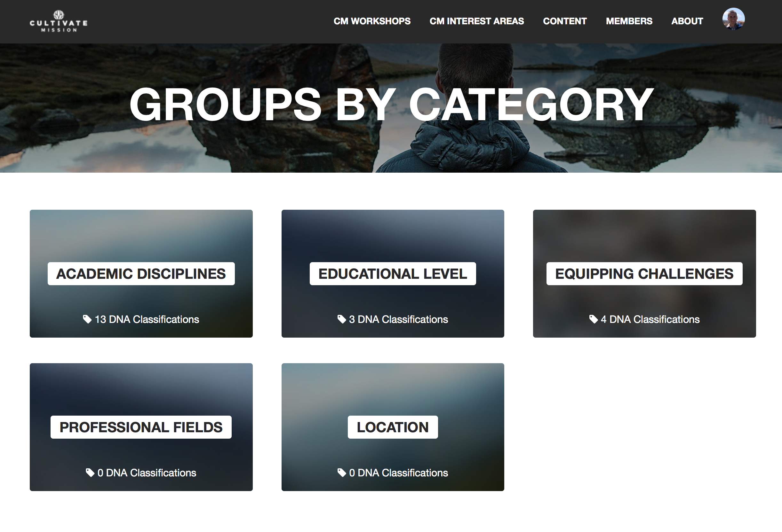Screen dimensions: 782x532
Task: Open the user profile avatar
Action: (733, 19)
